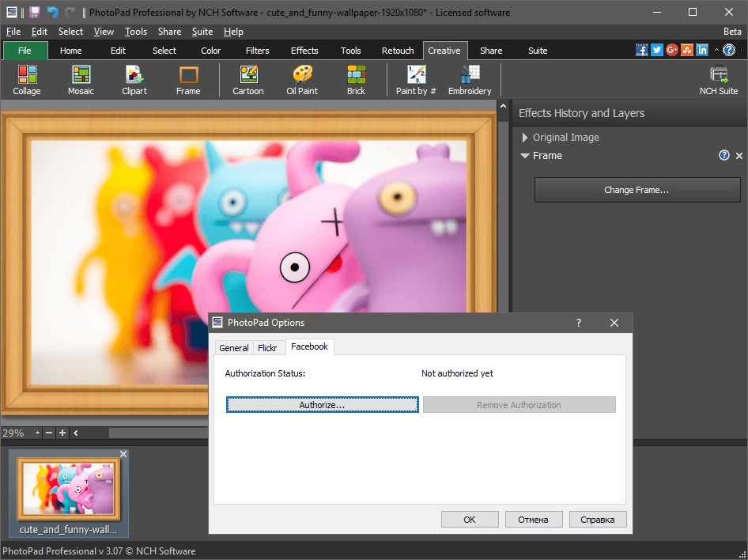
Task: Switch to the Home ribbon tab
Action: click(x=70, y=51)
